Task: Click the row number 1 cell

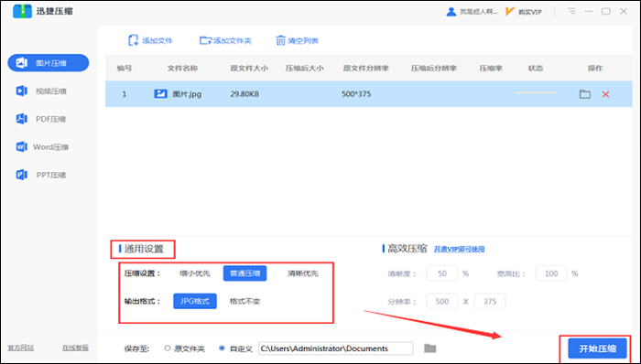Action: (125, 94)
